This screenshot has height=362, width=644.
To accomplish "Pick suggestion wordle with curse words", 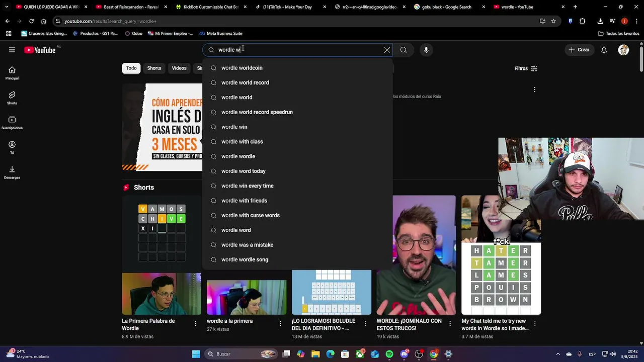I will click(x=297, y=215).
